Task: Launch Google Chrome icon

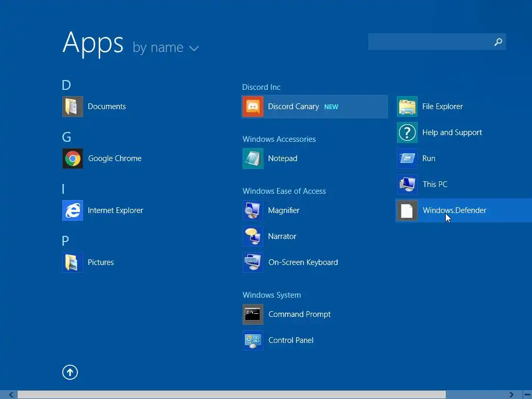Action: pos(73,158)
